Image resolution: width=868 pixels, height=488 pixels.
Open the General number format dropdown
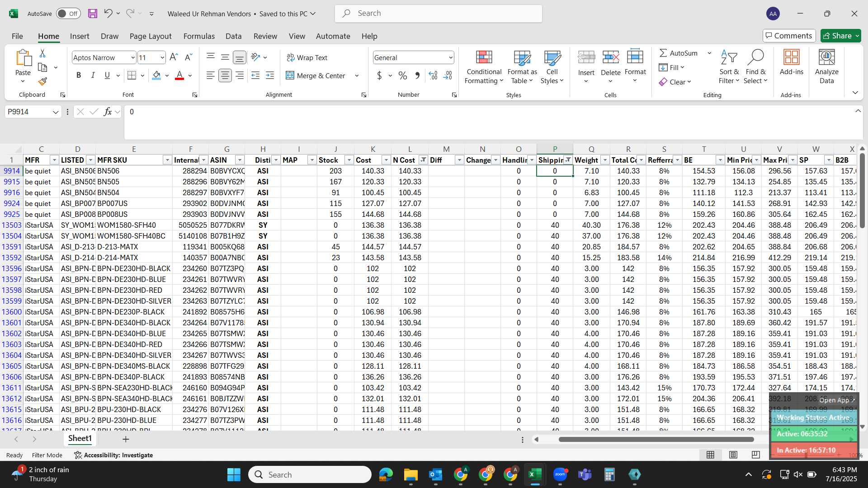pyautogui.click(x=451, y=57)
